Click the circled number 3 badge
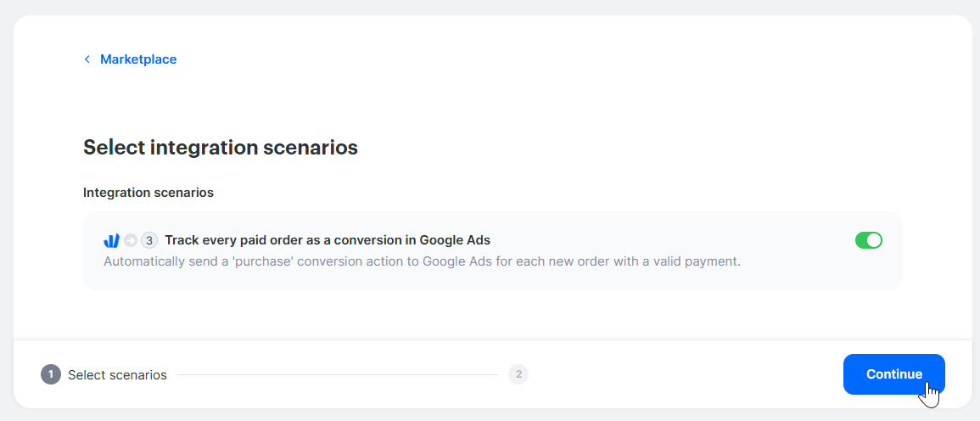 149,240
